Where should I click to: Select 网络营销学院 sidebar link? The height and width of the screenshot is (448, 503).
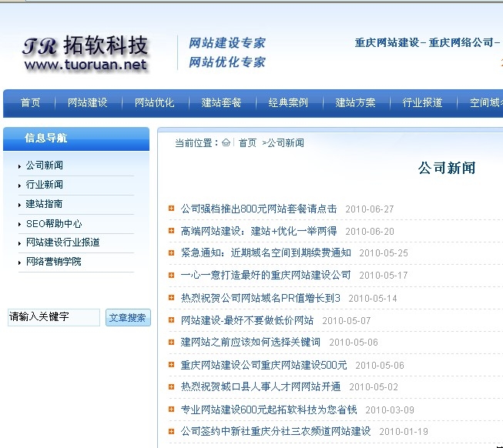pos(53,262)
